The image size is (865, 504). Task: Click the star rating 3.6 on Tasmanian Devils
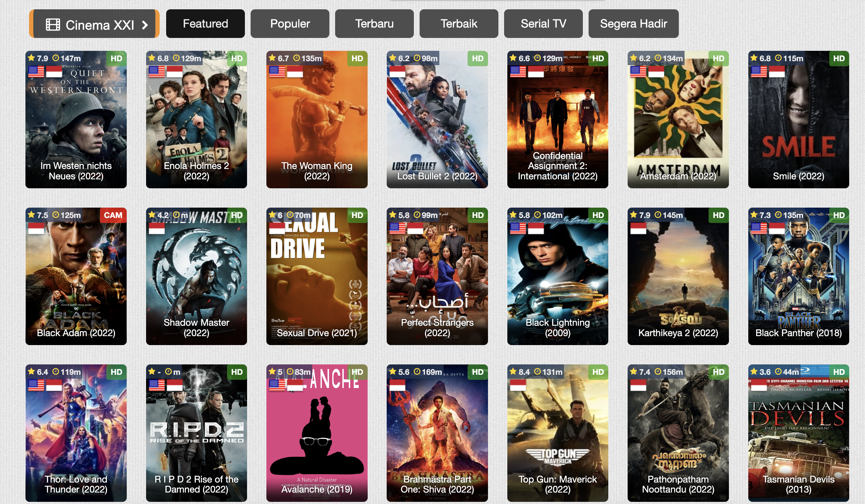pyautogui.click(x=761, y=372)
